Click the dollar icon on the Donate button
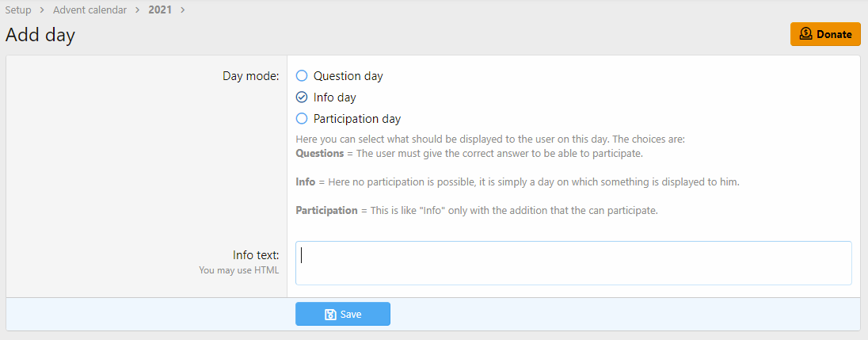 point(806,34)
